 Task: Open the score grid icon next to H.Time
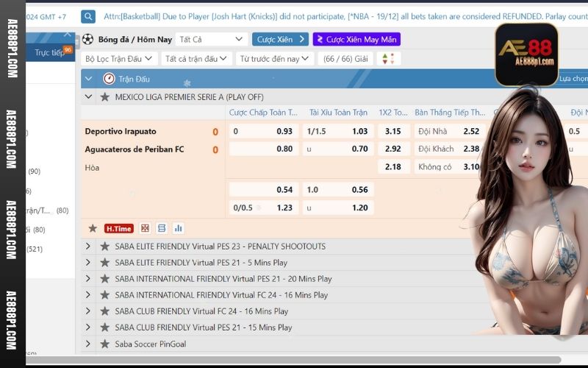[145, 228]
